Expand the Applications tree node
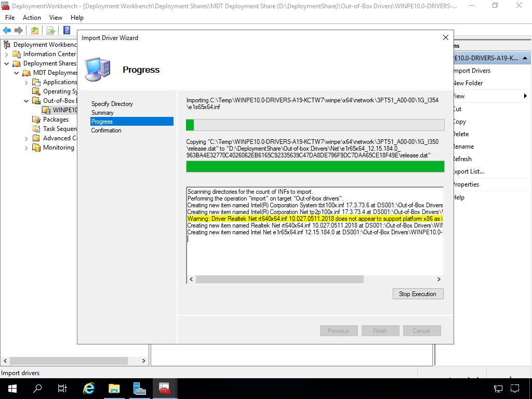 tap(26, 82)
